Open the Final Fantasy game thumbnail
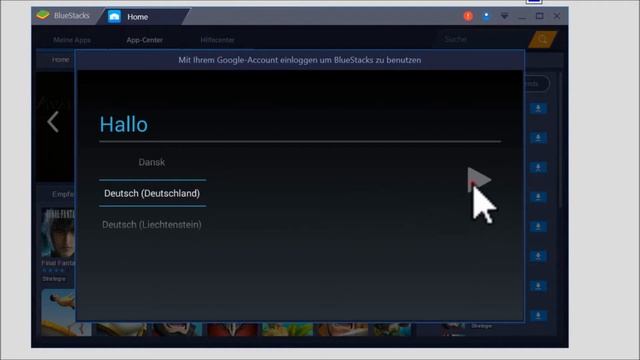Viewport: 640px width, 360px height. coord(58,233)
